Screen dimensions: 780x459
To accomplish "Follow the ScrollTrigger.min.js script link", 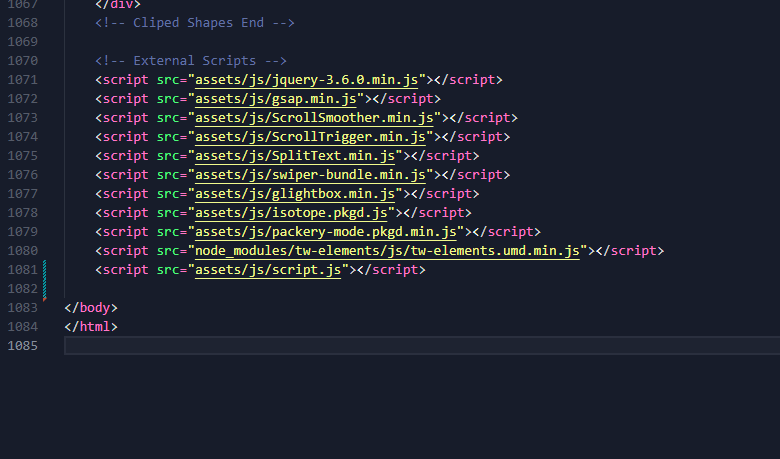I will (310, 137).
